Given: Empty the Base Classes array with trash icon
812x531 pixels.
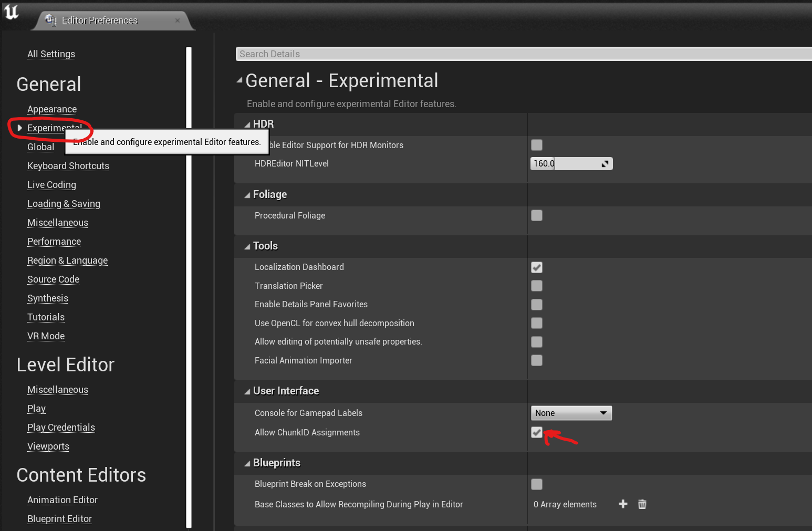Looking at the screenshot, I should (642, 504).
